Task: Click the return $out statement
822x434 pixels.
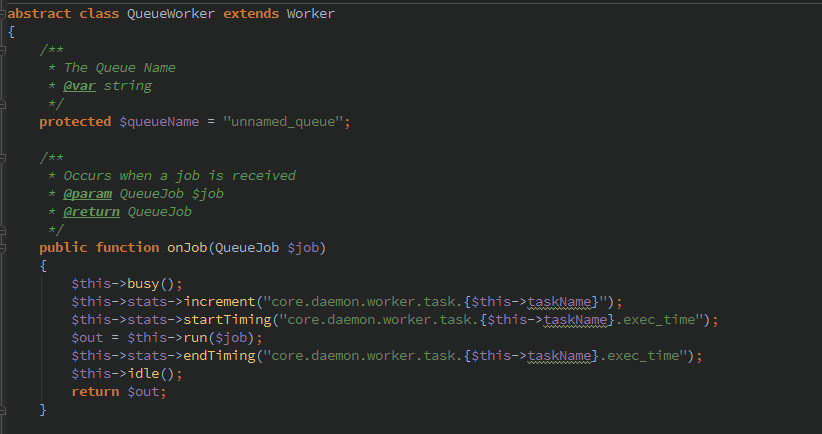Action: [x=118, y=392]
